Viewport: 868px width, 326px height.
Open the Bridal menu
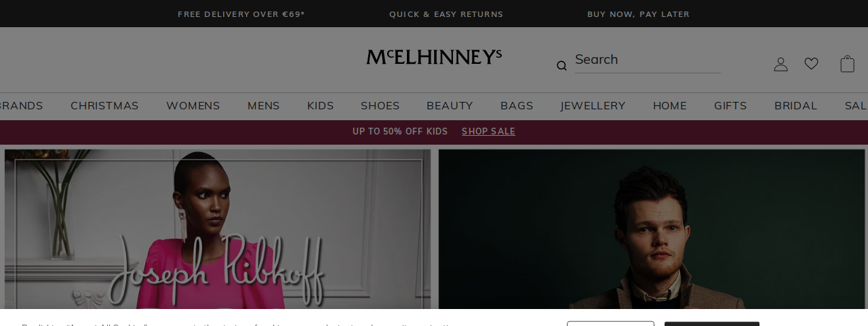(x=796, y=106)
